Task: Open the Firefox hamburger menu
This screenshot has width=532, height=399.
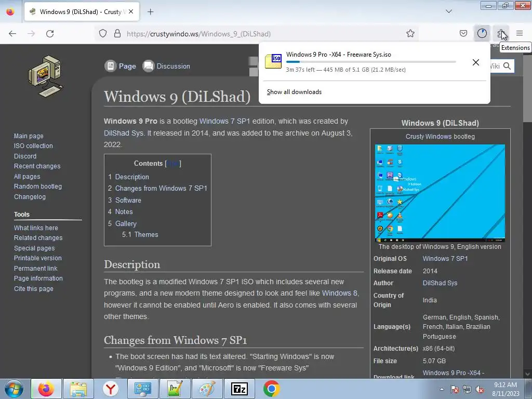Action: click(x=520, y=33)
